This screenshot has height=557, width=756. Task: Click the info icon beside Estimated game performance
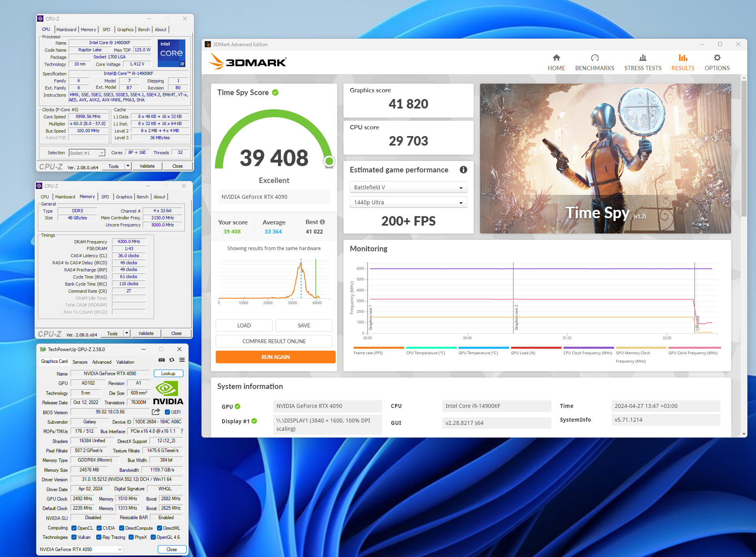tap(463, 170)
